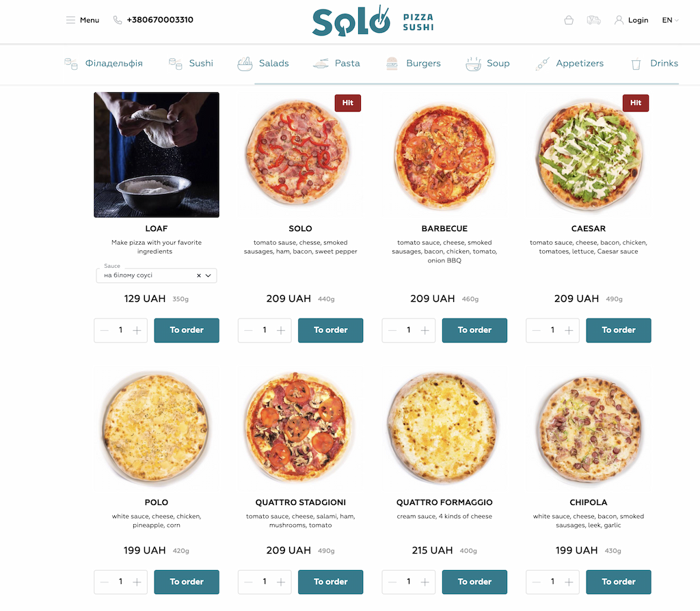Increase the Solo pizza quantity with plus
The height and width of the screenshot is (611, 700).
pyautogui.click(x=281, y=330)
